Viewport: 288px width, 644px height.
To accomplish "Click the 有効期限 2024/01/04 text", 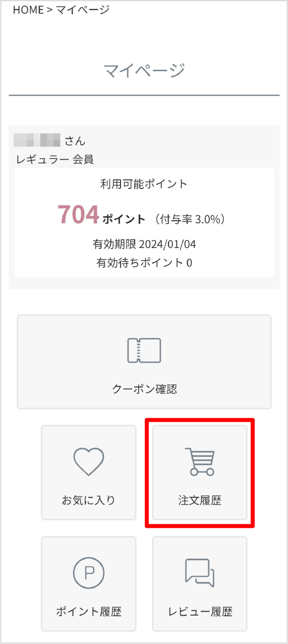I will [x=144, y=244].
